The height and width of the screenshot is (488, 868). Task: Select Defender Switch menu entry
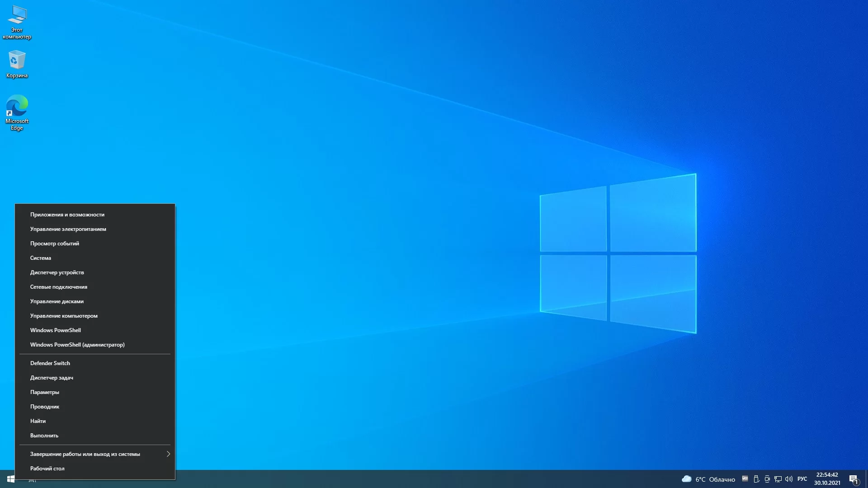point(50,363)
